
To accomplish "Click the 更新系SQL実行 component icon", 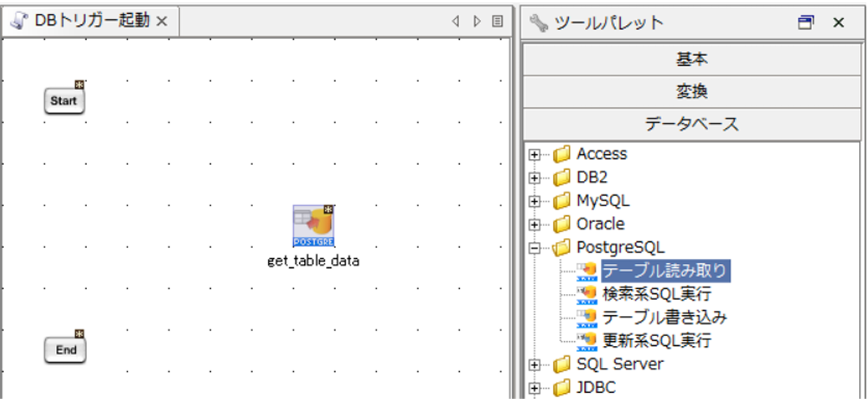I will pyautogui.click(x=587, y=341).
